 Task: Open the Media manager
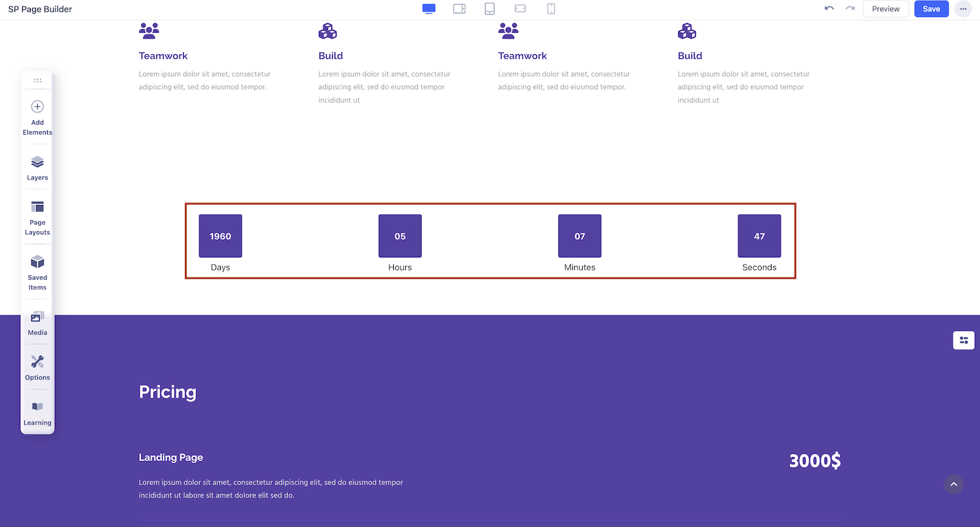coord(37,323)
